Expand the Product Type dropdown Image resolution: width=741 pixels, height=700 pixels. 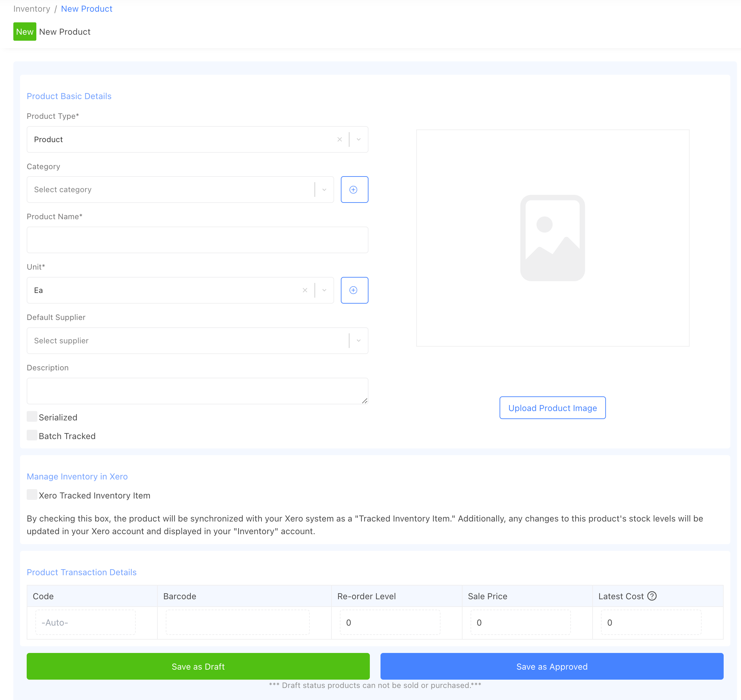coord(358,139)
